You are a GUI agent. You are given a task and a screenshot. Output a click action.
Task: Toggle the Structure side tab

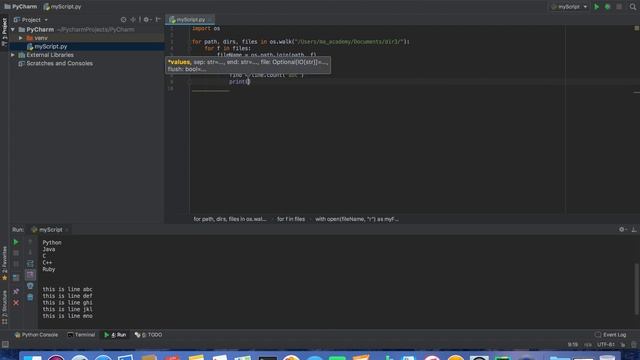(4, 307)
